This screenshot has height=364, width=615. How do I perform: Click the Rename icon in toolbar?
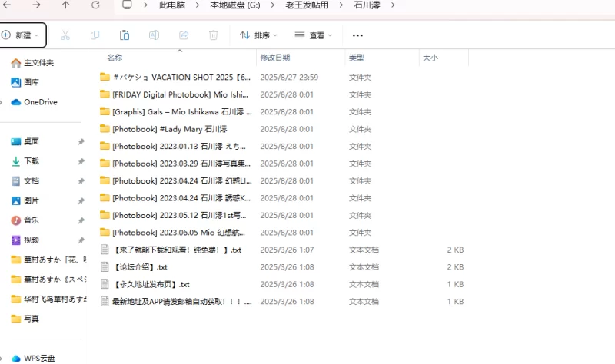155,35
